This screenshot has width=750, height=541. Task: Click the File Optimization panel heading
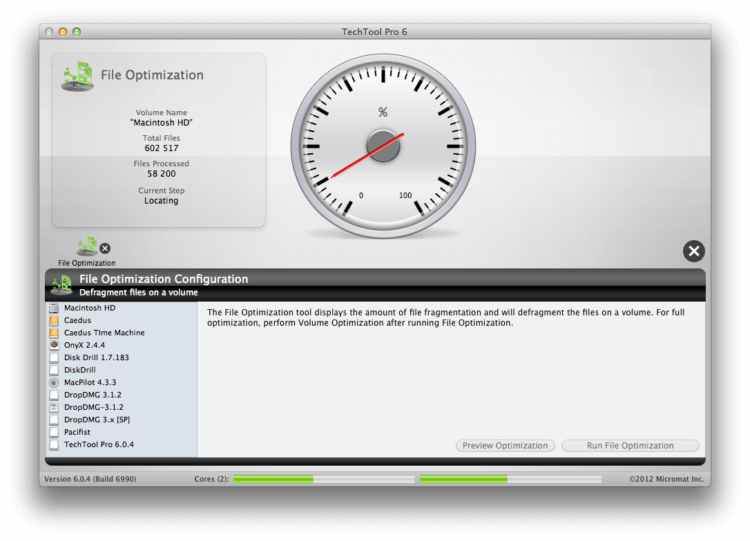[152, 75]
